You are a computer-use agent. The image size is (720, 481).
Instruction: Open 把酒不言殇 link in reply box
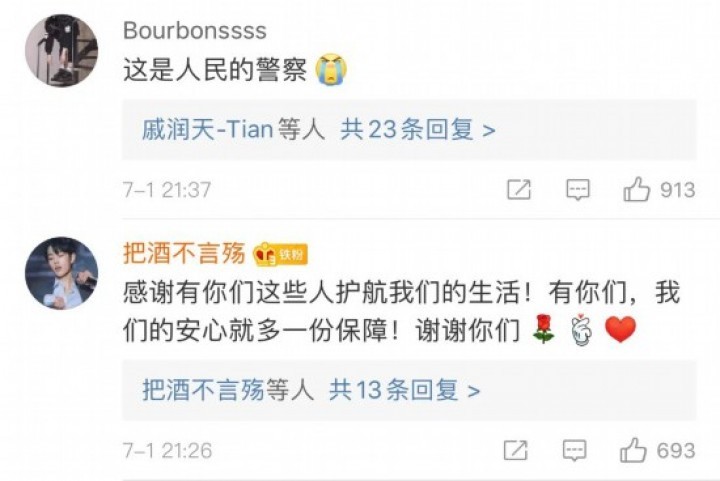coord(203,390)
